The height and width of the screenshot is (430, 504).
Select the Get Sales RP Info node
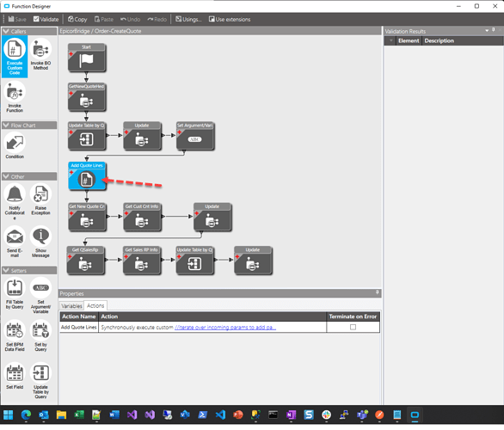tap(141, 261)
